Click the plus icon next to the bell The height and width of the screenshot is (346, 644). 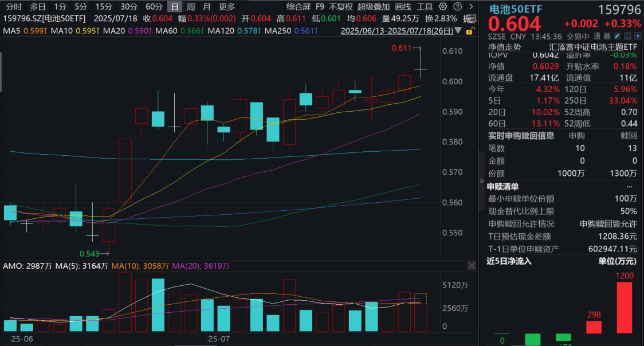click(638, 36)
